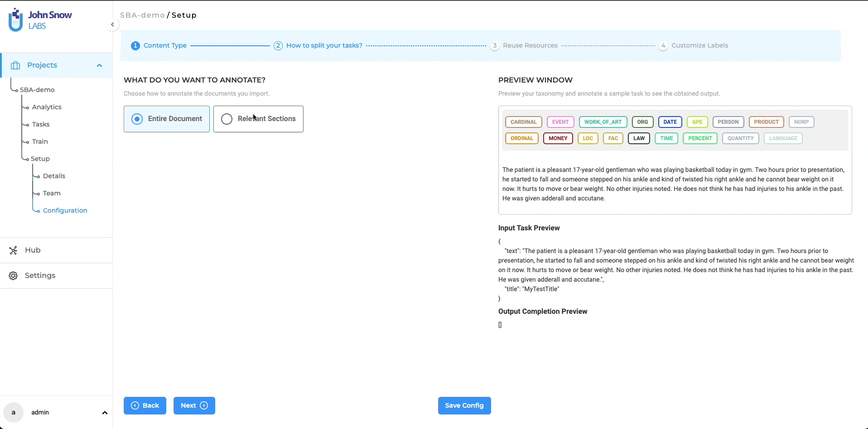Open the Projects menu item
Image resolution: width=868 pixels, height=429 pixels.
(56, 65)
